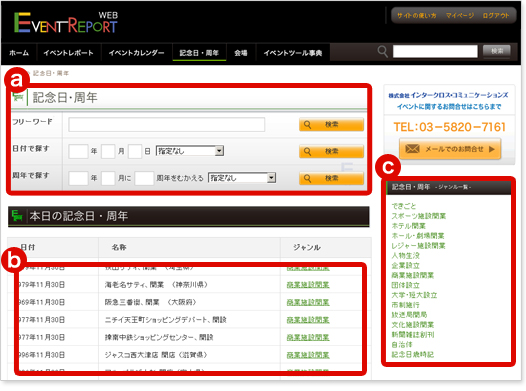
Task: Open スポーツ施設開業 genre link
Action: click(x=419, y=216)
